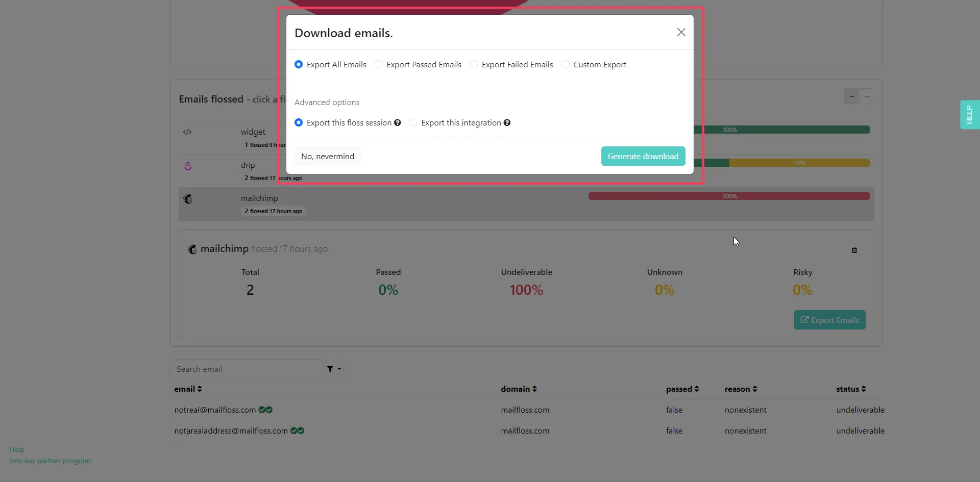
Task: Sort table by status column
Action: click(851, 389)
